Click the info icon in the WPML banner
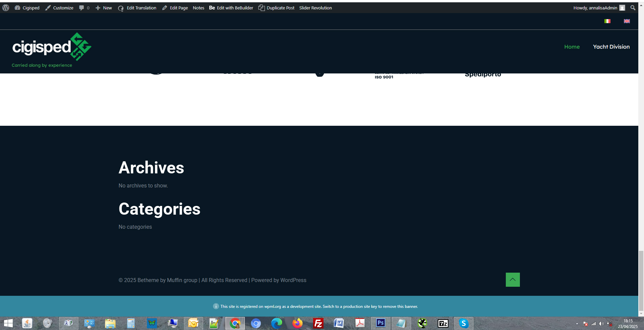 [216, 306]
